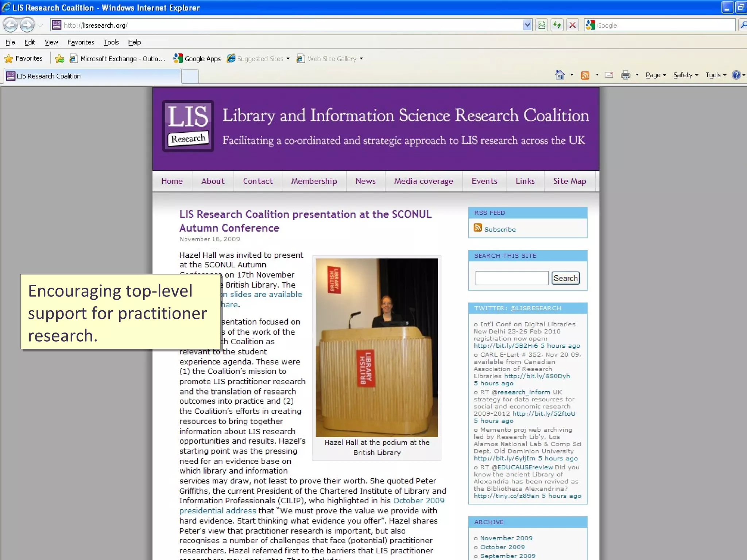Open the Edit menu
Image resolution: width=747 pixels, height=560 pixels.
click(x=30, y=42)
